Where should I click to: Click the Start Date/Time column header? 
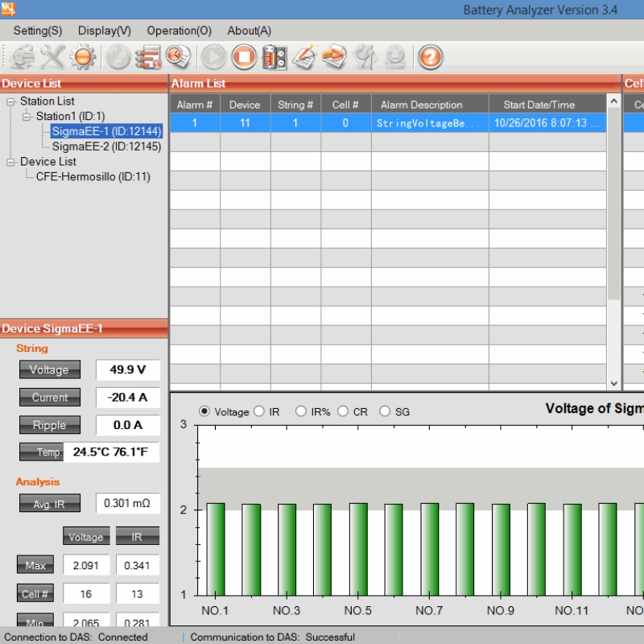point(547,105)
